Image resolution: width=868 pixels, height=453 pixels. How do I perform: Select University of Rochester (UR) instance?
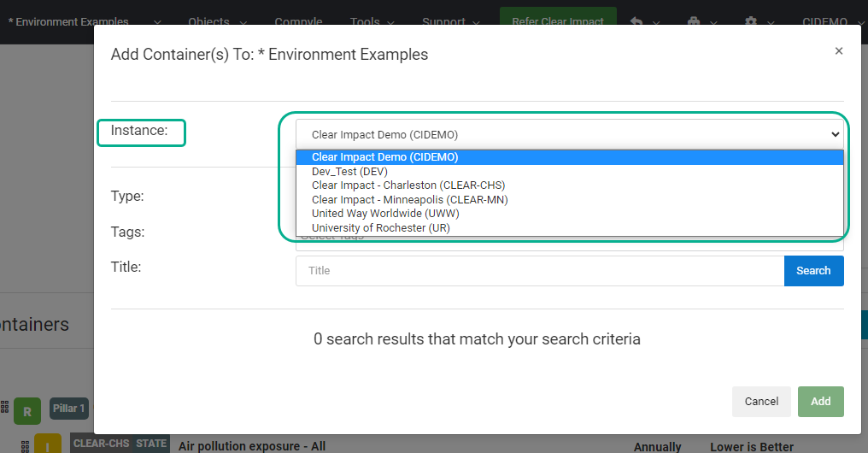570,228
